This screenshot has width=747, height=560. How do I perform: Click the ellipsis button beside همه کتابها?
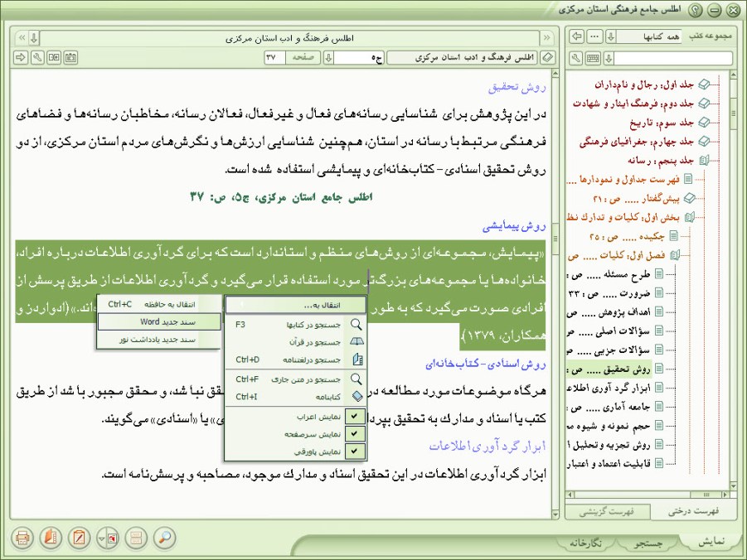[594, 36]
